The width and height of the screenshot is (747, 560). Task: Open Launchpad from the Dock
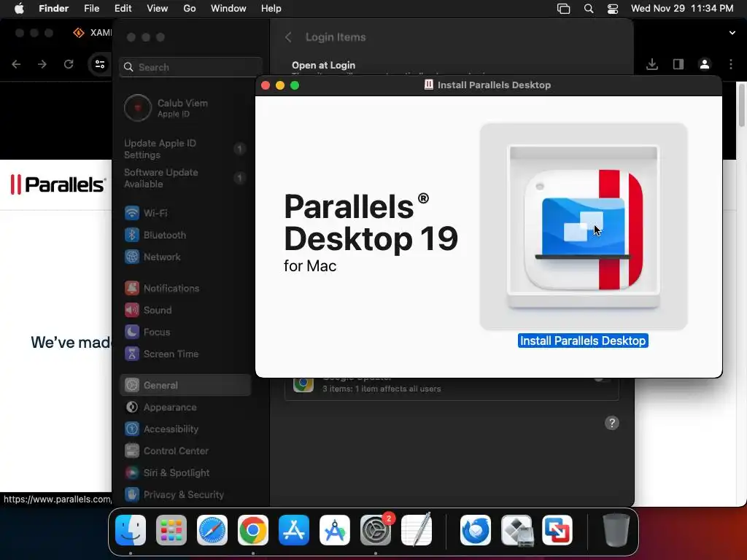point(171,530)
